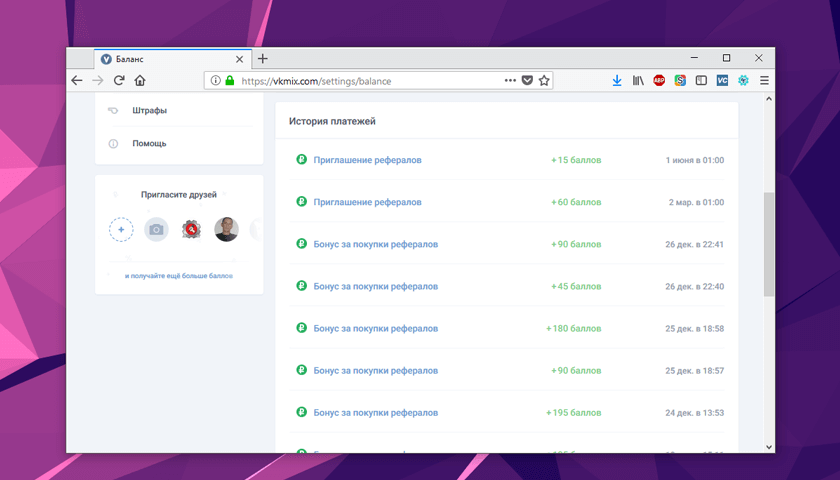840x480 pixels.
Task: Click the camera placeholder friend avatar
Action: tap(156, 230)
